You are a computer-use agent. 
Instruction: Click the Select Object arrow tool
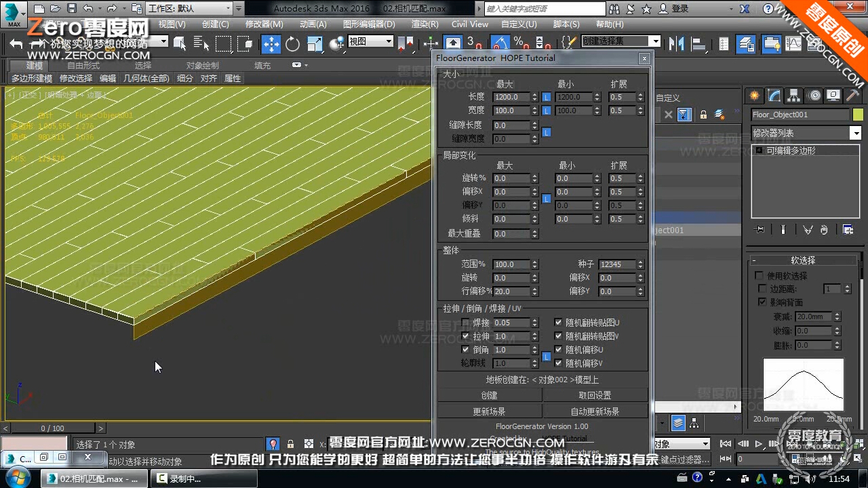click(180, 43)
